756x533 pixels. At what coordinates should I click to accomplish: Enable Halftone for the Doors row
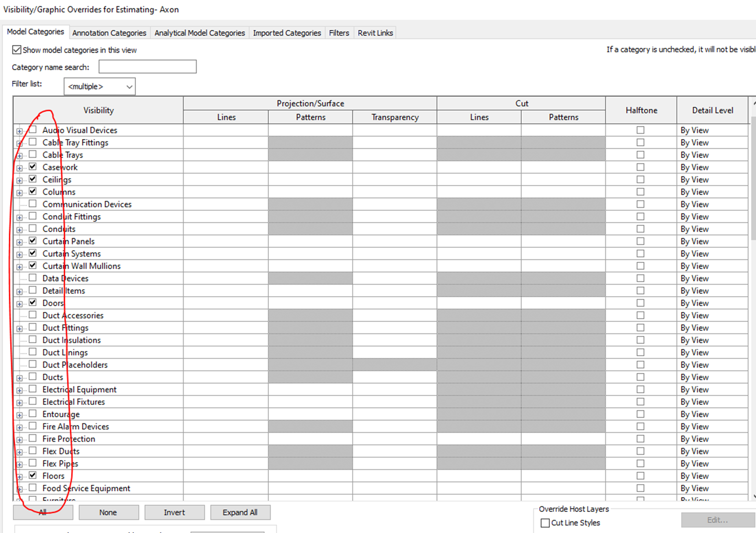tap(641, 303)
